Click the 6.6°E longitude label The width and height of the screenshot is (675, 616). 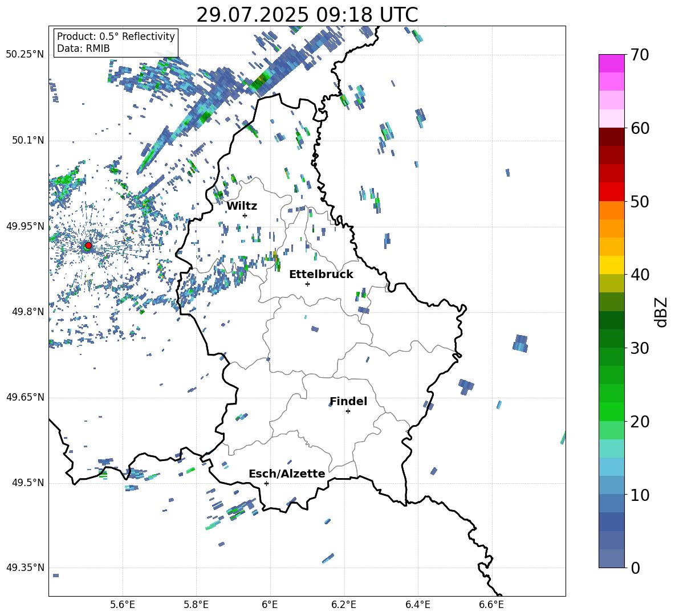pos(491,605)
